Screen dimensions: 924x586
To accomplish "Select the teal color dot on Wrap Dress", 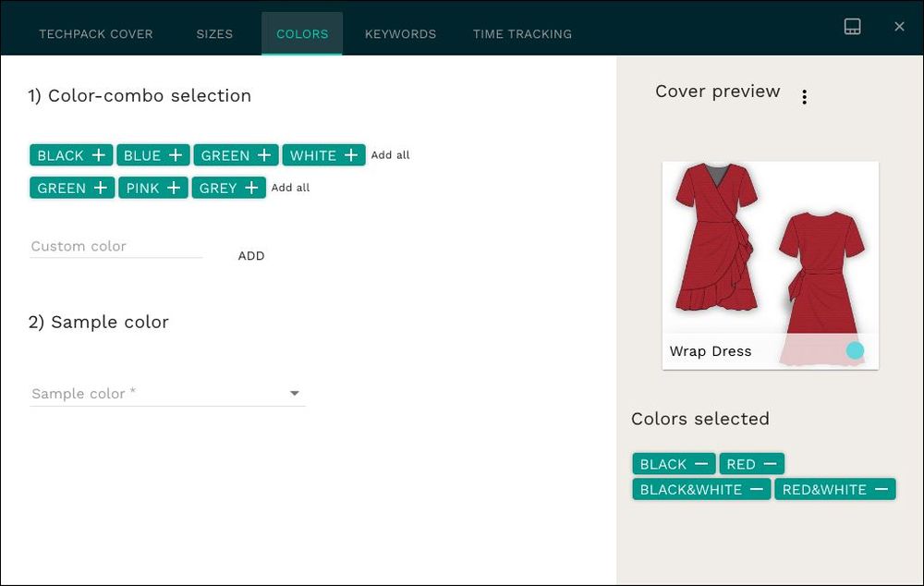I will (x=854, y=351).
